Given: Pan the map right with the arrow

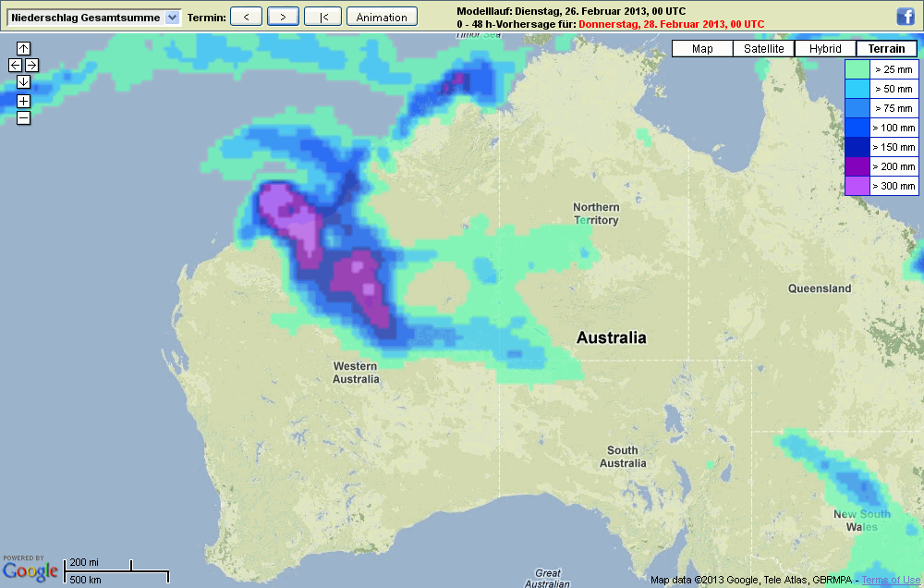Looking at the screenshot, I should pos(31,65).
